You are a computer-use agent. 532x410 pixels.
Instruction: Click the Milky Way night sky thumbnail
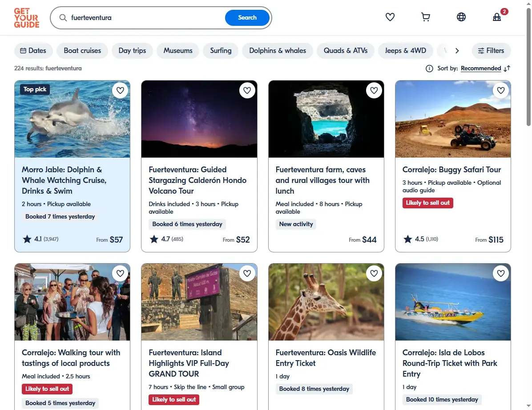tap(199, 119)
